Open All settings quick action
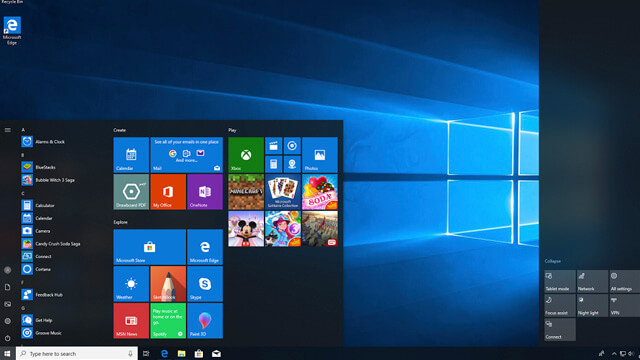 624,281
